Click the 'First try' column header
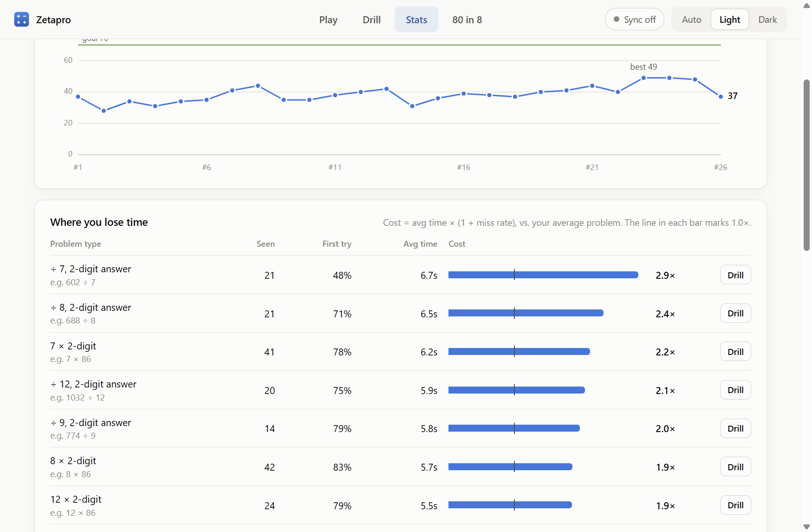Screen dimensions: 812x532 click(337, 244)
